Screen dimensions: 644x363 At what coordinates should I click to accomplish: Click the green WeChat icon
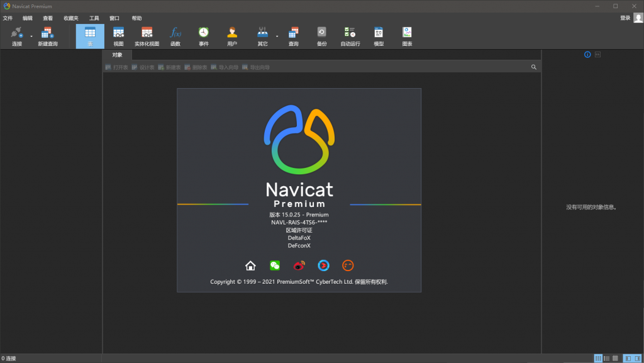tap(275, 265)
